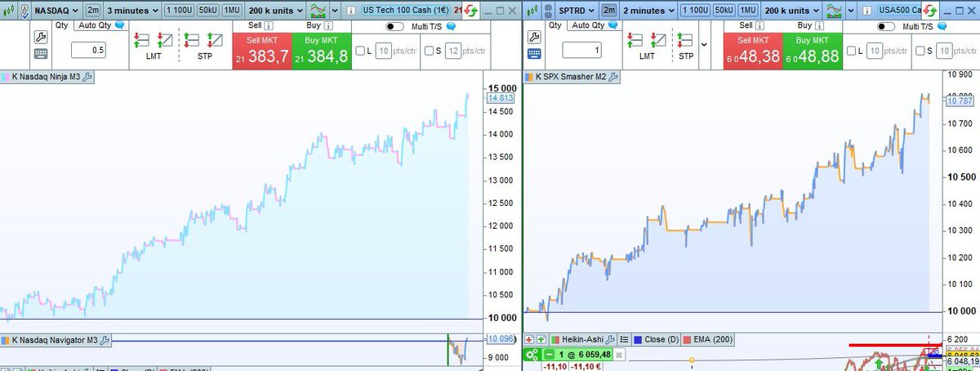Enable the L checkbox in SPTRD panel
Viewport: 980px width, 371px height.
point(853,51)
